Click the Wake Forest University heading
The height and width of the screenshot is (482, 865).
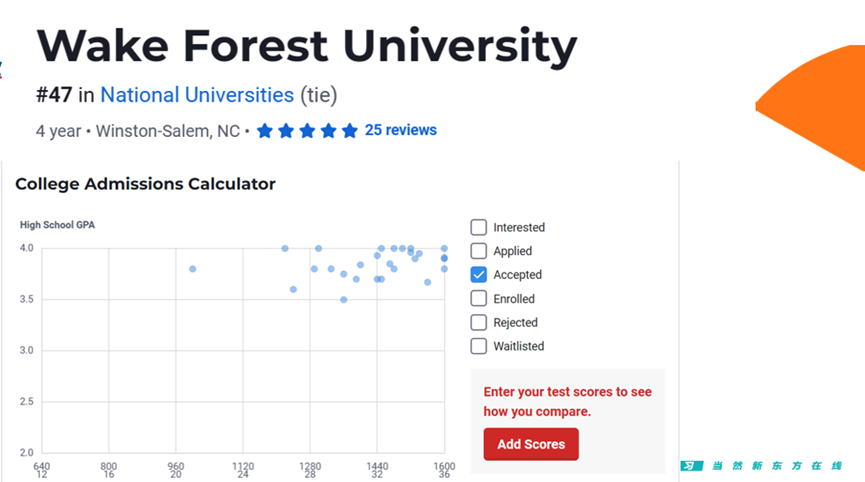(307, 46)
